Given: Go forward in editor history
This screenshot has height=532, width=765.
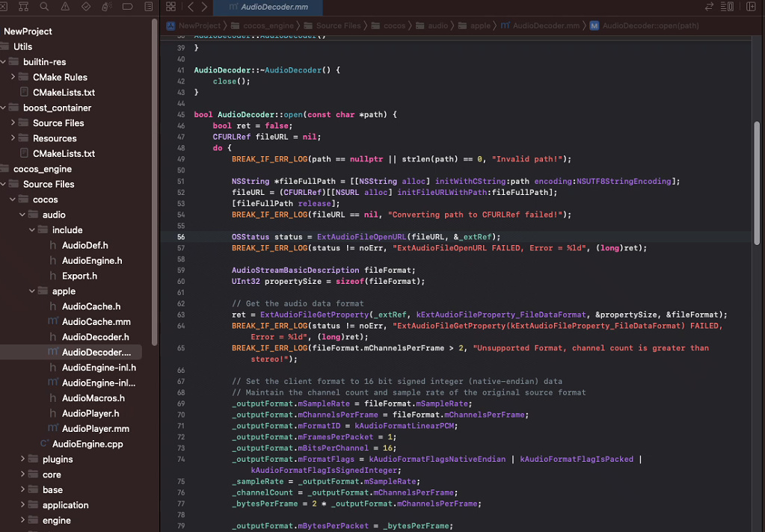Looking at the screenshot, I should (204, 7).
